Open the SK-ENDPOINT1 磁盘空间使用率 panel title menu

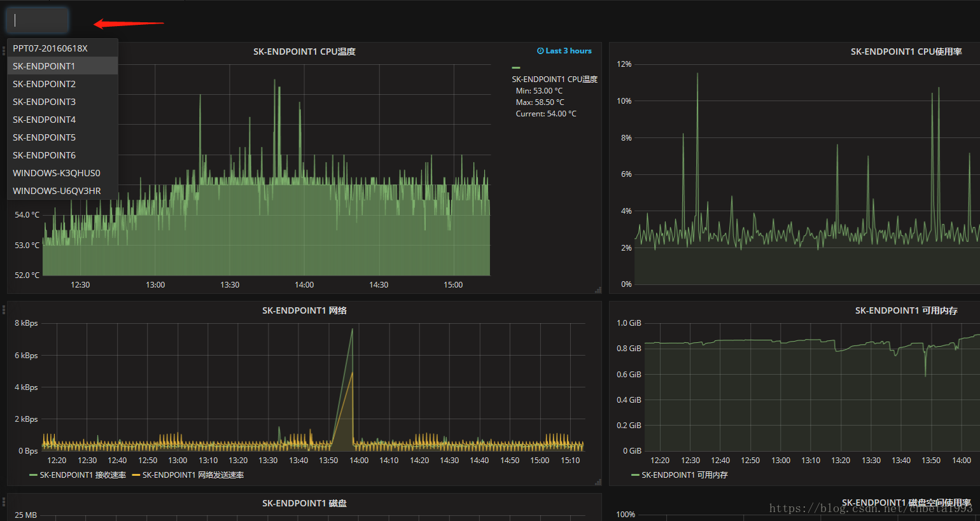pyautogui.click(x=906, y=503)
